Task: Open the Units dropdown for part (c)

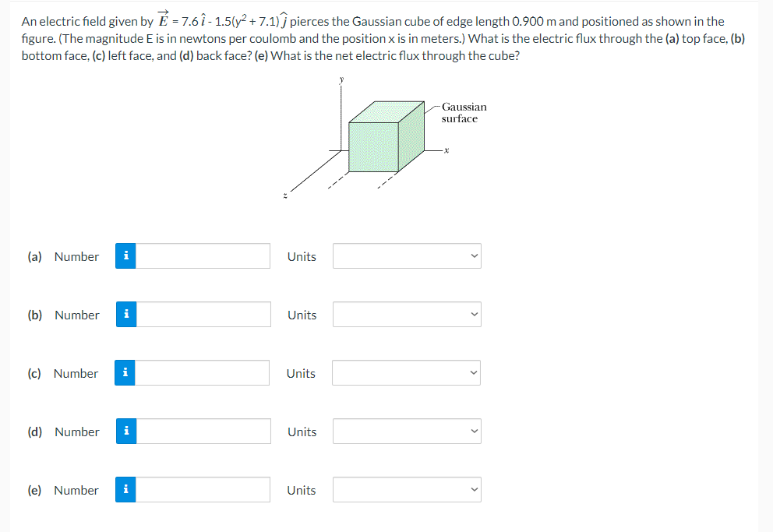Action: click(x=406, y=372)
